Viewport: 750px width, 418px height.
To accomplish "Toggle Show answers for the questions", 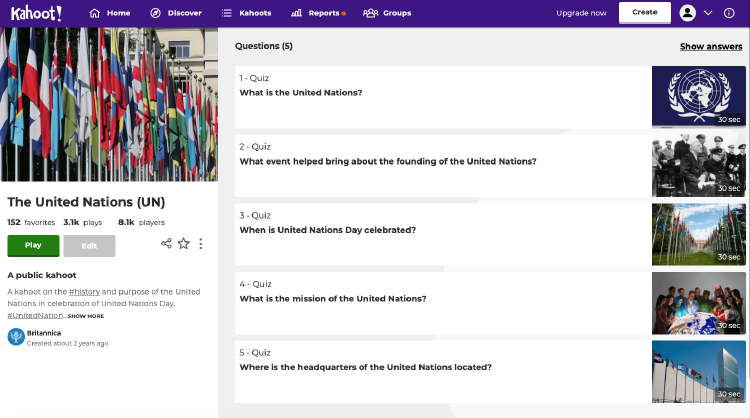I will click(x=711, y=46).
